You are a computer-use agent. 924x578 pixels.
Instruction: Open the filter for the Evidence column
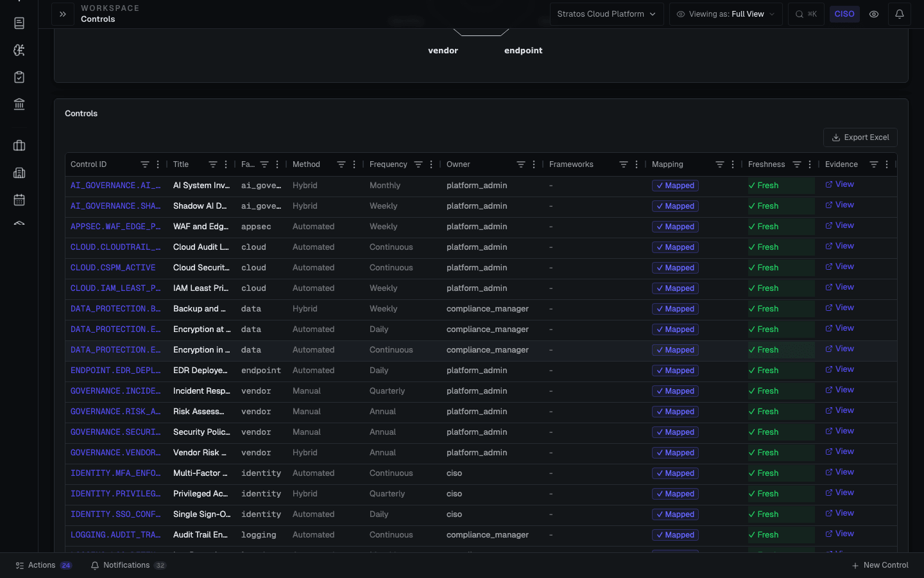click(x=874, y=164)
